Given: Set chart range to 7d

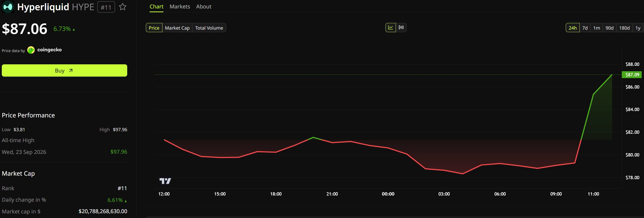Looking at the screenshot, I should (x=585, y=28).
